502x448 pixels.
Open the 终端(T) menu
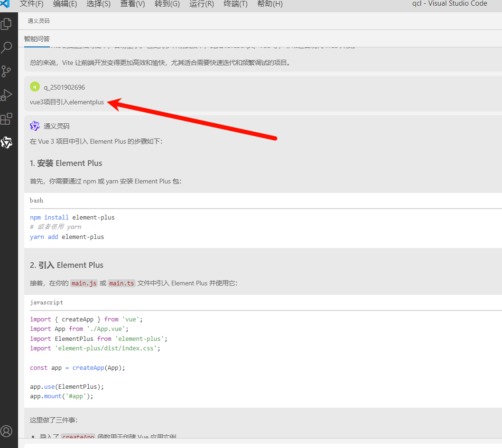(236, 4)
